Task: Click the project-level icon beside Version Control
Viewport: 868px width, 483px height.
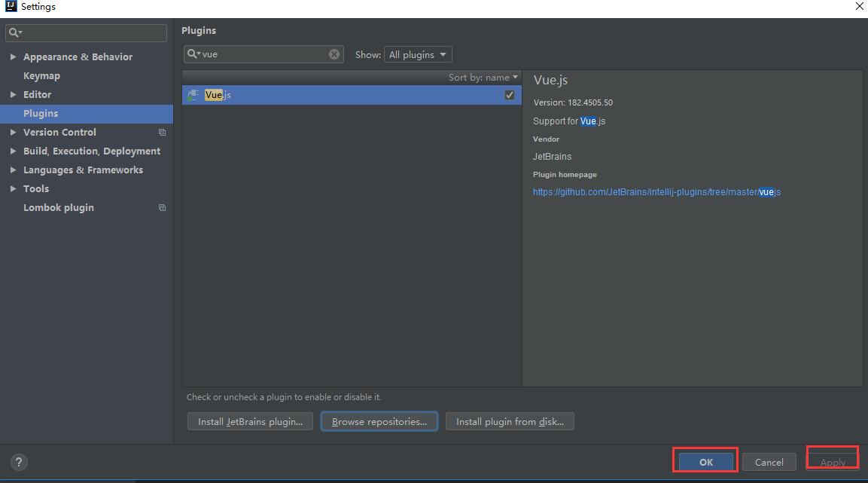Action: coord(162,133)
